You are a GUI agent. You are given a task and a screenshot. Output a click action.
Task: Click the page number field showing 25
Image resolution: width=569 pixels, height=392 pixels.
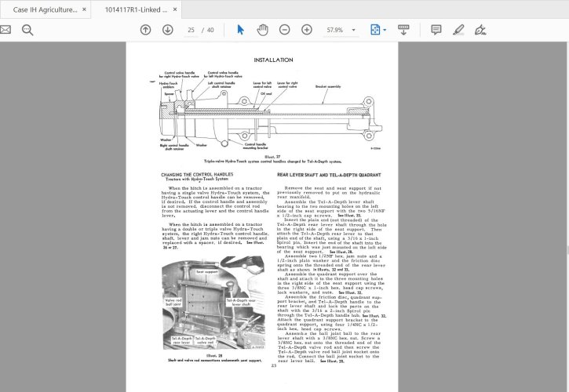click(x=191, y=30)
